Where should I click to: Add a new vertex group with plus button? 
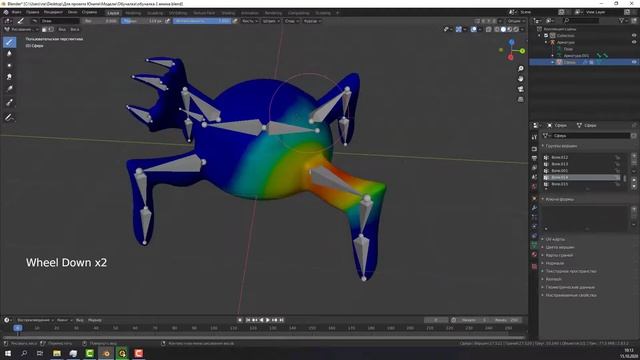tap(634, 156)
